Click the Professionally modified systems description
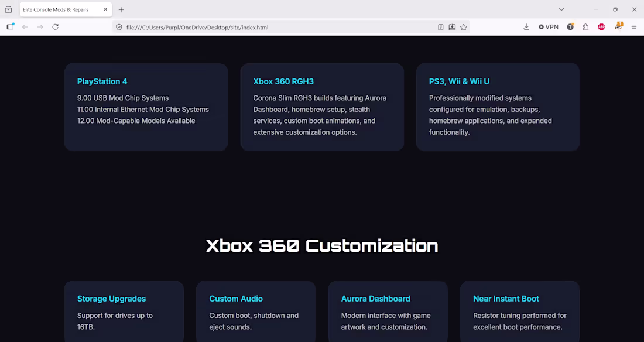The width and height of the screenshot is (644, 342). [491, 115]
